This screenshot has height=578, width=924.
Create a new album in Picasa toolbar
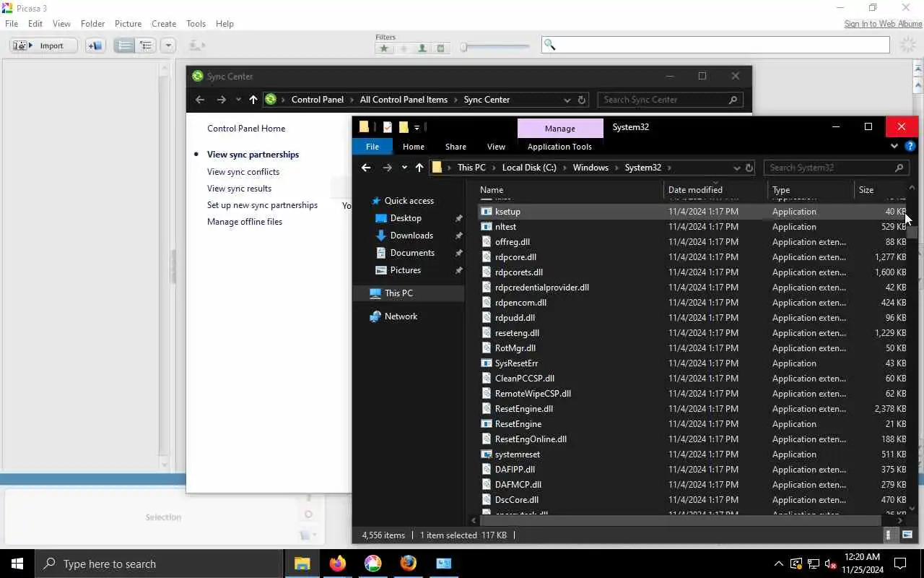click(x=95, y=46)
